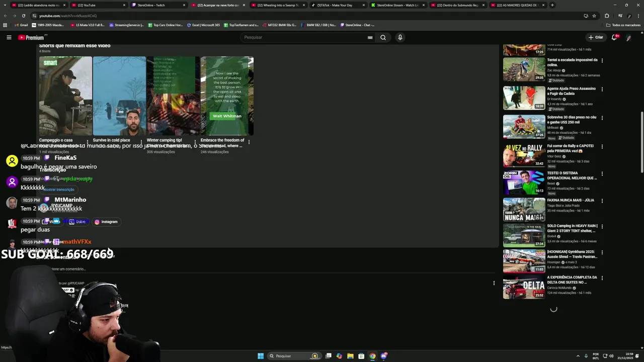This screenshot has height=362, width=644.
Task: Open the on-screen keyboard icon in search
Action: 370,37
